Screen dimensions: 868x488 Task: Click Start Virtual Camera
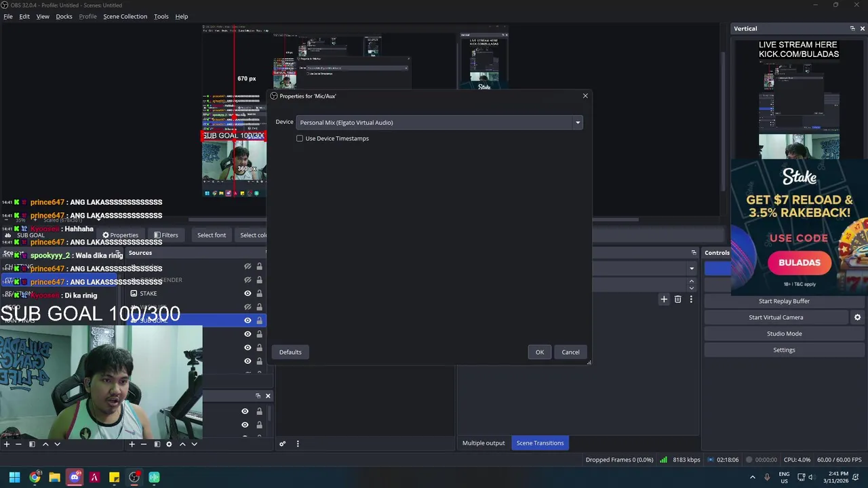(x=776, y=317)
